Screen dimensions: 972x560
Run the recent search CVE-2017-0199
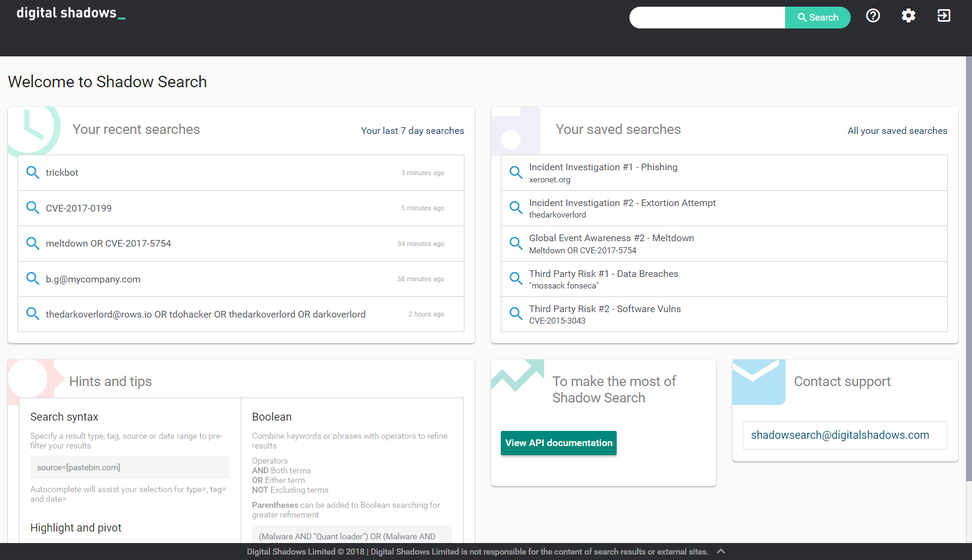tap(241, 208)
